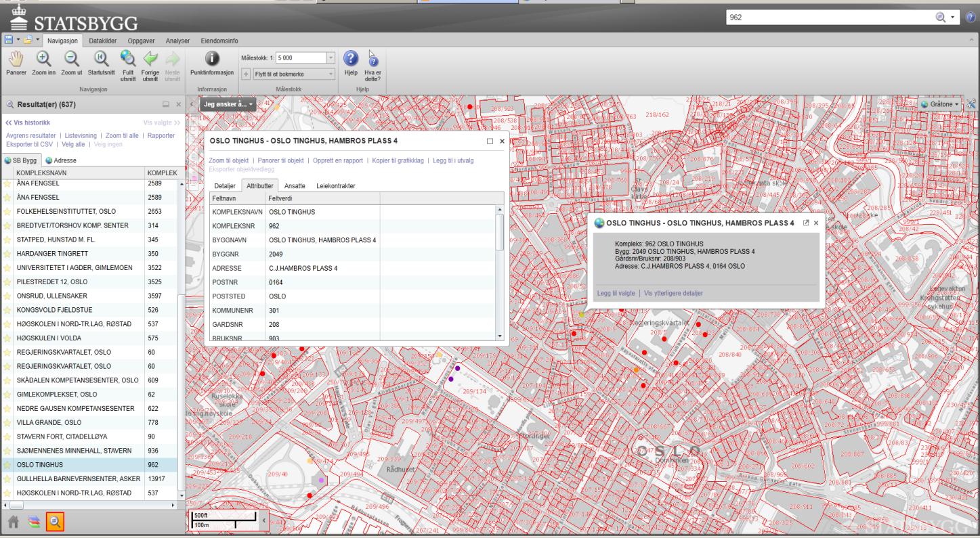Switch to the Datakilder ribbon tab

(104, 41)
